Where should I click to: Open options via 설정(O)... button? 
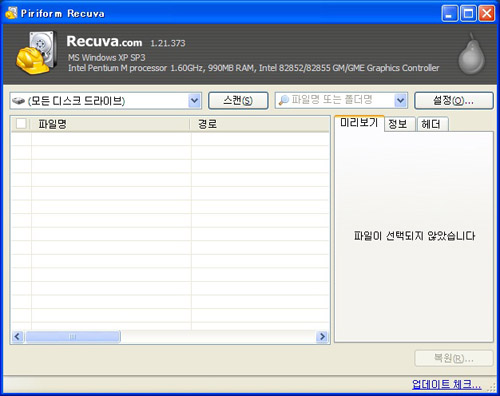pos(454,100)
